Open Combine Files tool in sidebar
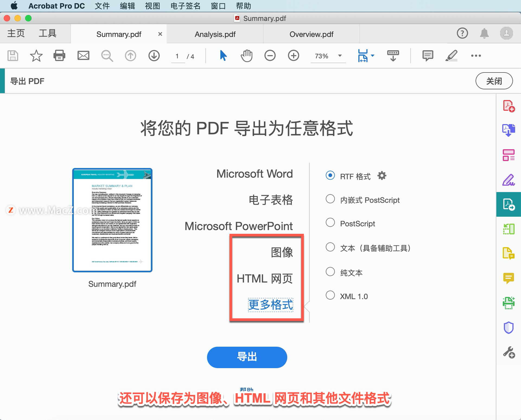Viewport: 521px width, 420px height. click(509, 130)
